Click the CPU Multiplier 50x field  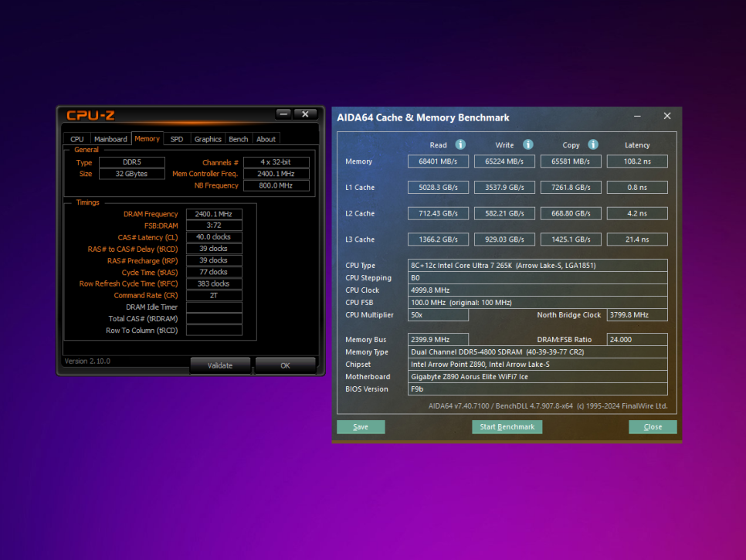(438, 315)
